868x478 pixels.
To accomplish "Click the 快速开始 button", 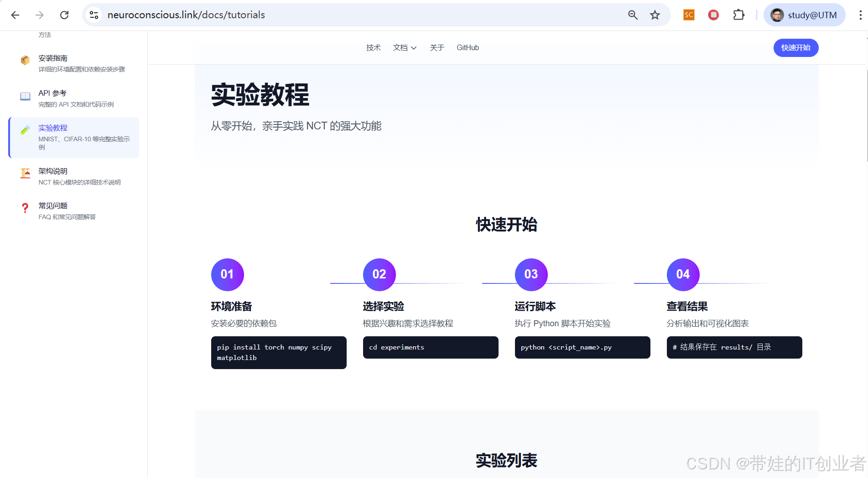I will (x=795, y=47).
